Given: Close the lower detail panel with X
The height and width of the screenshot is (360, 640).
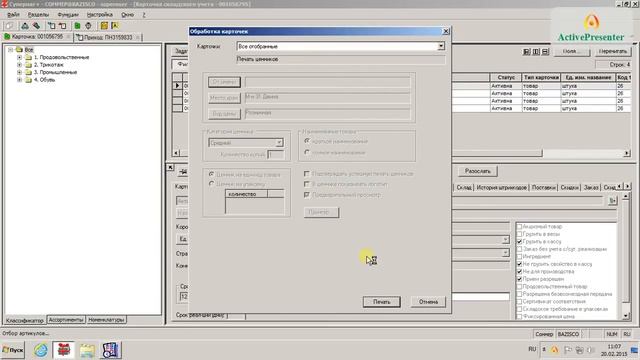Looking at the screenshot, I should (x=171, y=167).
